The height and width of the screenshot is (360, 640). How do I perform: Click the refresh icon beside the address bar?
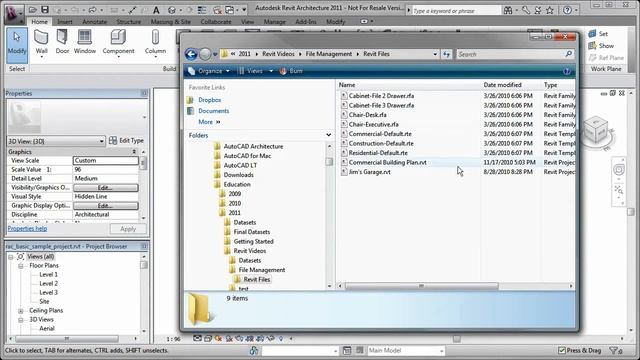(447, 54)
